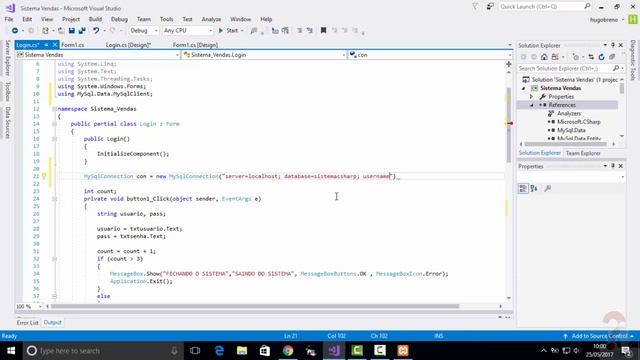Switch to the Team Explorer tab
Viewport: 640px width, 360px height.
pos(583,153)
